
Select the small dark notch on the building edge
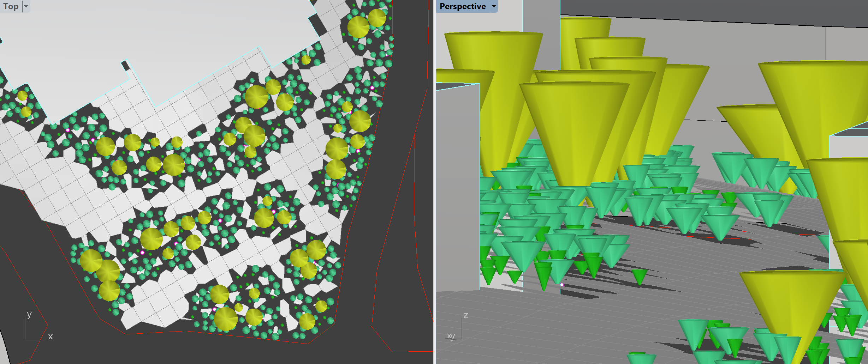pos(125,66)
